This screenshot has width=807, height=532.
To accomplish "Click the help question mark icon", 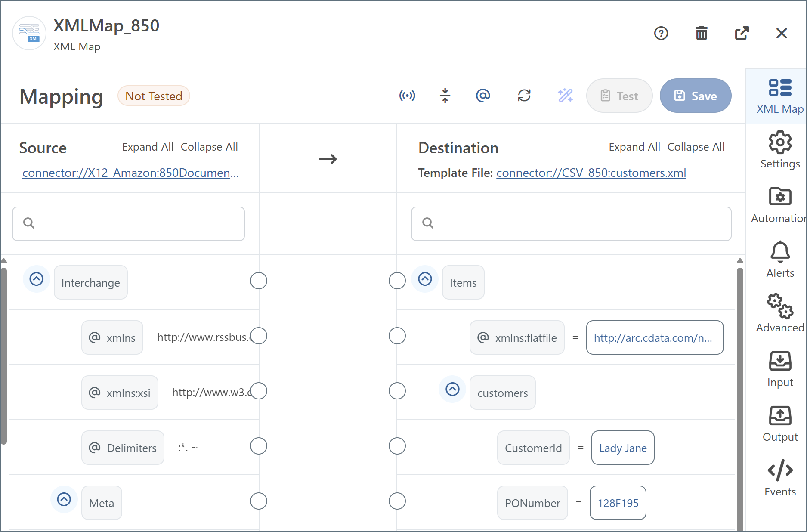I will (x=661, y=33).
